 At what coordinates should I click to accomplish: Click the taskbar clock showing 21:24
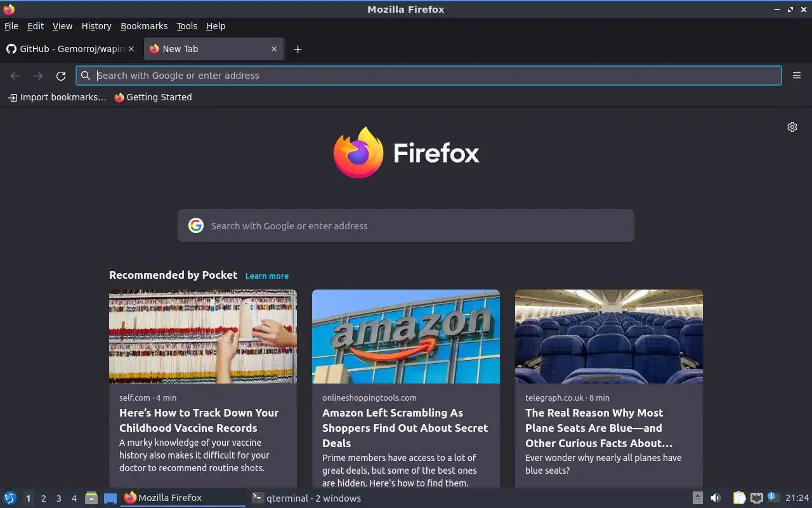(x=797, y=498)
